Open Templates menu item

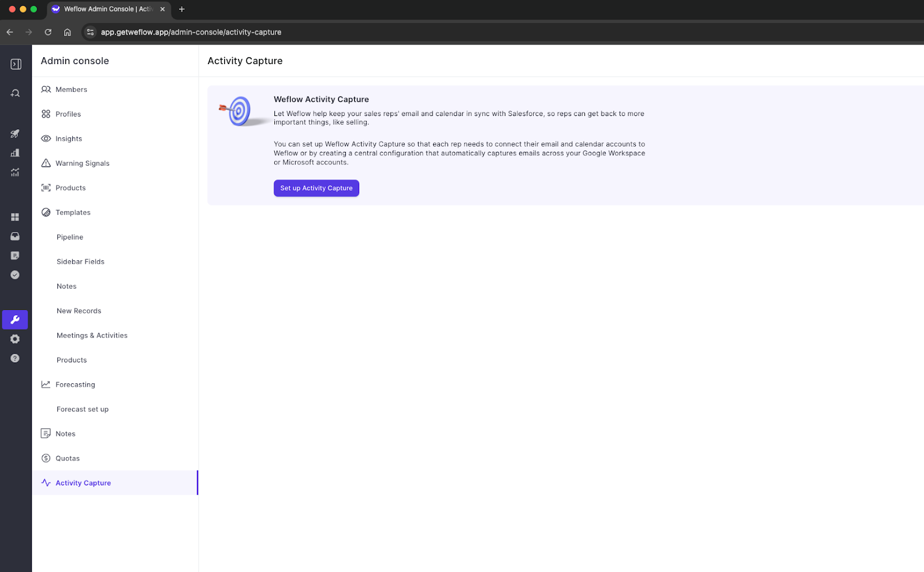point(115,212)
